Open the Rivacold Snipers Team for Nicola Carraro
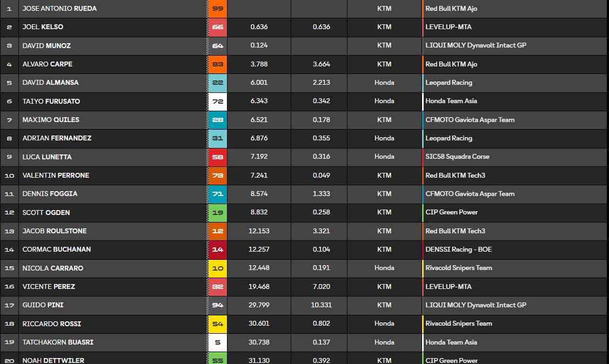609x364 pixels. pyautogui.click(x=458, y=268)
